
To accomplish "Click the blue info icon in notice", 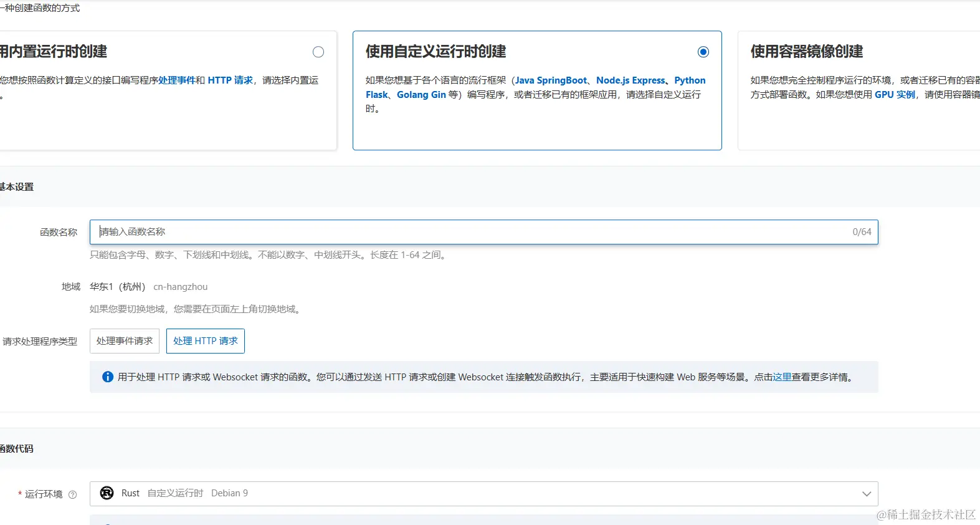I will point(108,377).
